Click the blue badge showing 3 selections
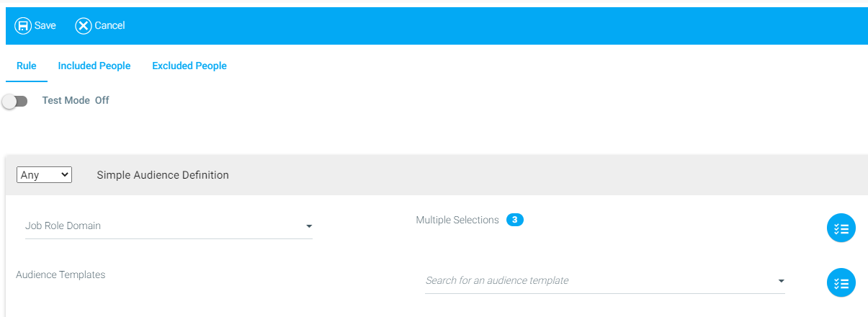Viewport: 868px width, 317px height. coord(515,220)
